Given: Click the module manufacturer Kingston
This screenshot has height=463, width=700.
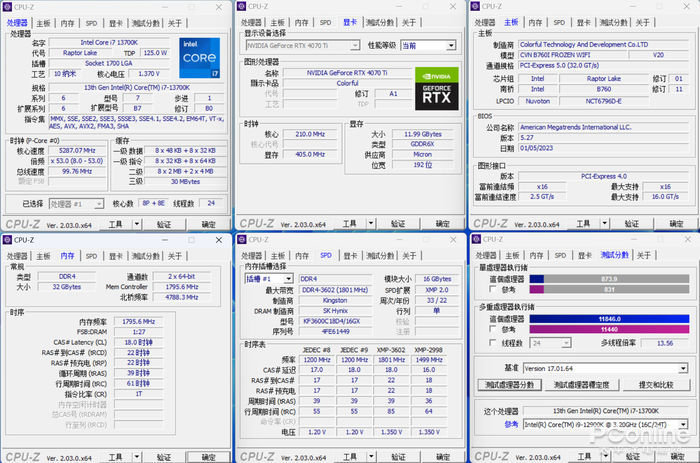Looking at the screenshot, I should tap(335, 300).
